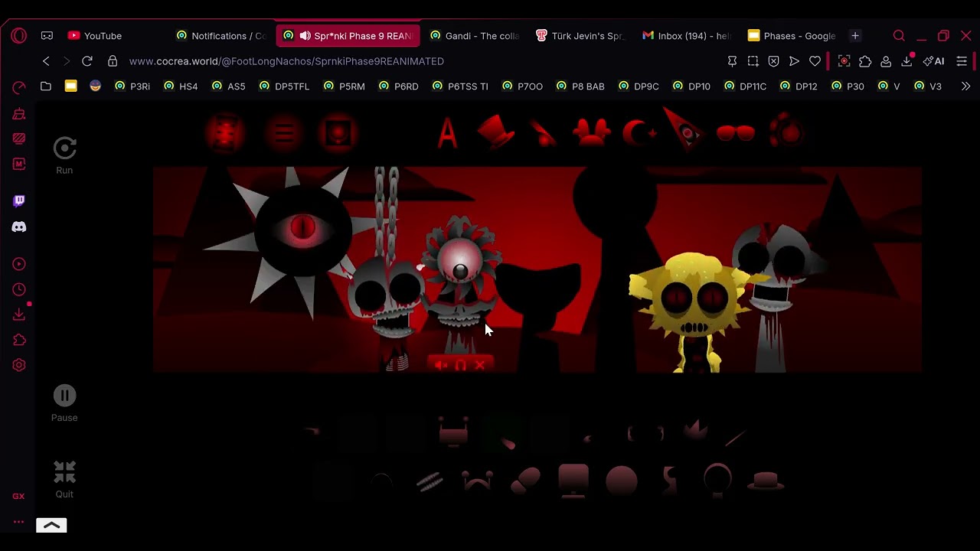Open Easy Setup sliders menu
980x551 pixels.
pos(962,61)
